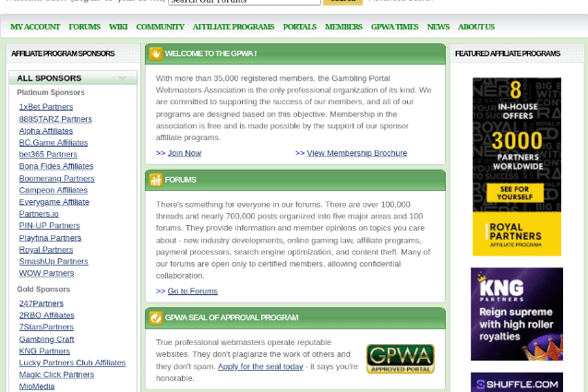The width and height of the screenshot is (588, 392).
Task: Open the Affiliate Programs menu
Action: 234,27
